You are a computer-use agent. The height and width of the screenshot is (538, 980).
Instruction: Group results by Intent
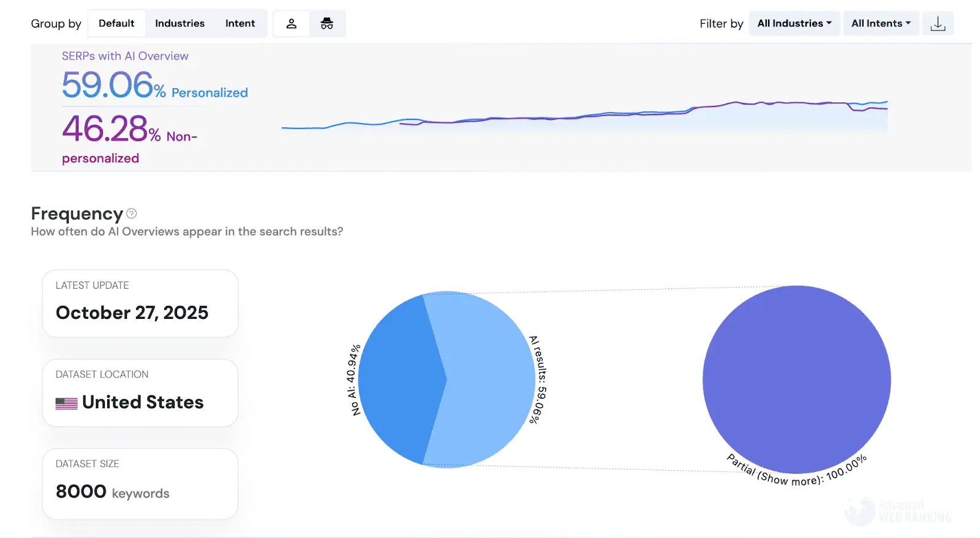(x=240, y=24)
